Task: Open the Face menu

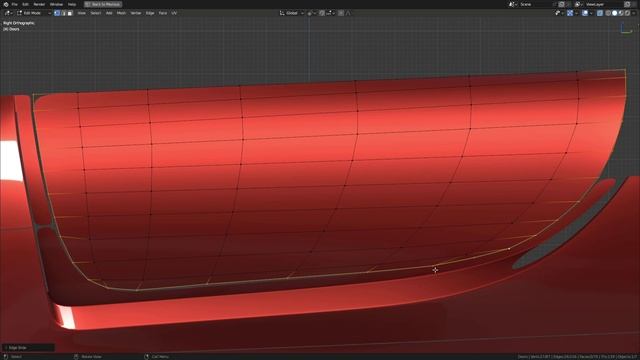Action: pyautogui.click(x=162, y=13)
